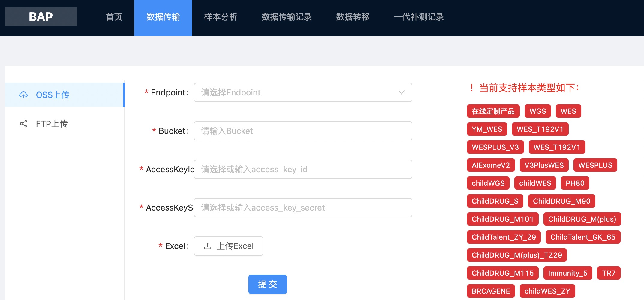The width and height of the screenshot is (644, 300).
Task: Click the ChildTalent_ZY_29 tag
Action: point(504,237)
